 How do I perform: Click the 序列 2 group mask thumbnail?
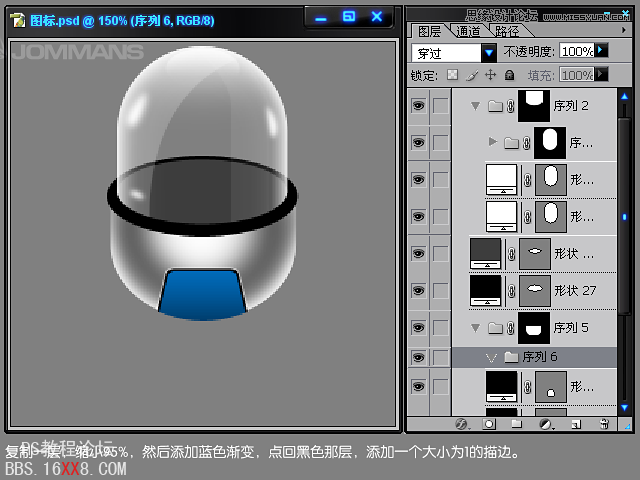tap(532, 103)
